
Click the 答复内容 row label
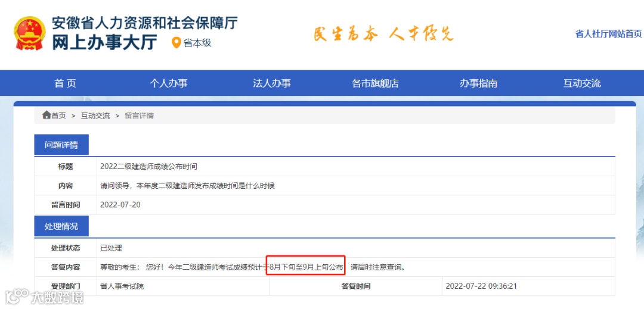[66, 267]
